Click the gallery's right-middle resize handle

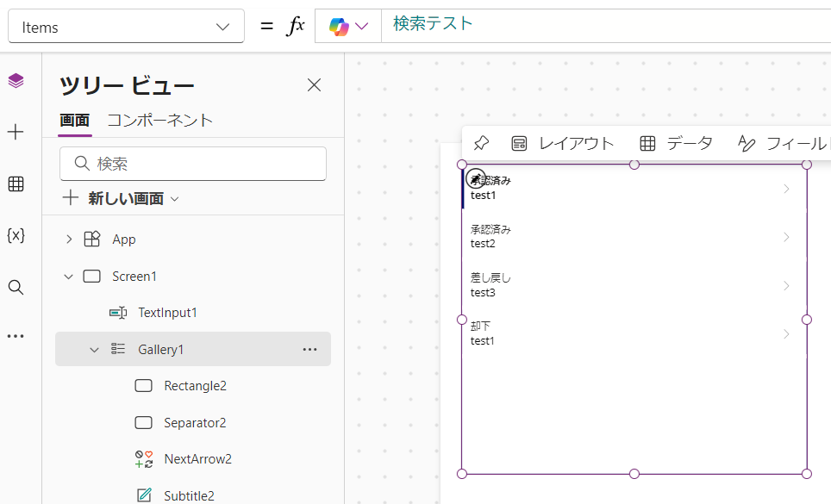point(807,320)
